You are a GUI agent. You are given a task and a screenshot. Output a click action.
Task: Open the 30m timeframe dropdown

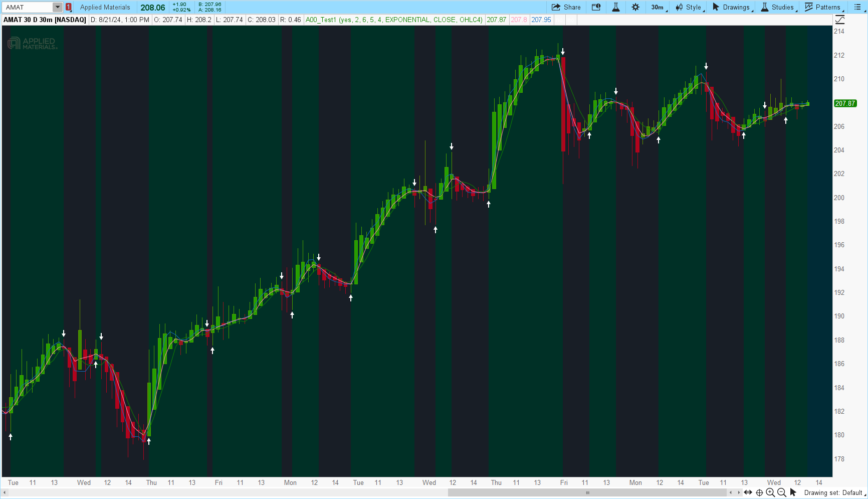(x=659, y=7)
